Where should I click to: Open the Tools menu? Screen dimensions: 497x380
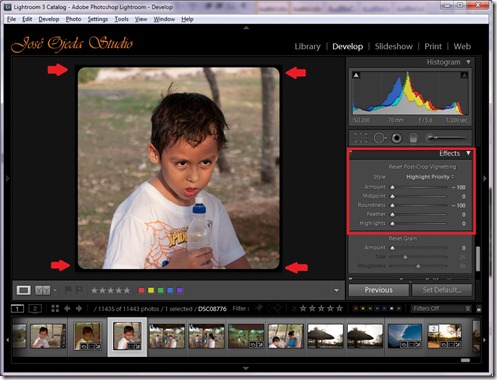click(x=121, y=19)
